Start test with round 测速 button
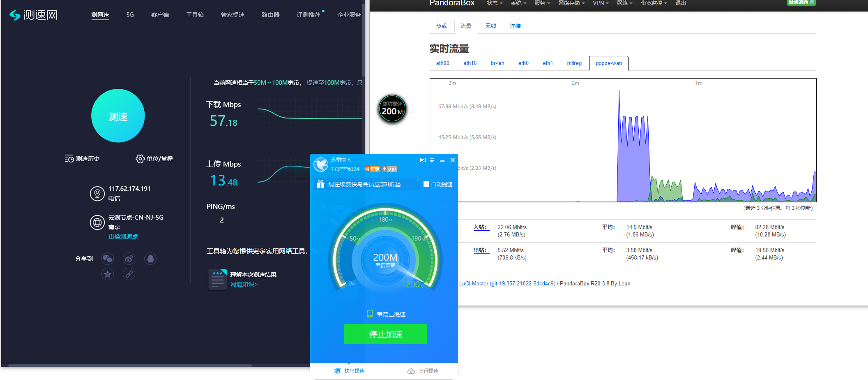The height and width of the screenshot is (380, 868). [x=118, y=116]
